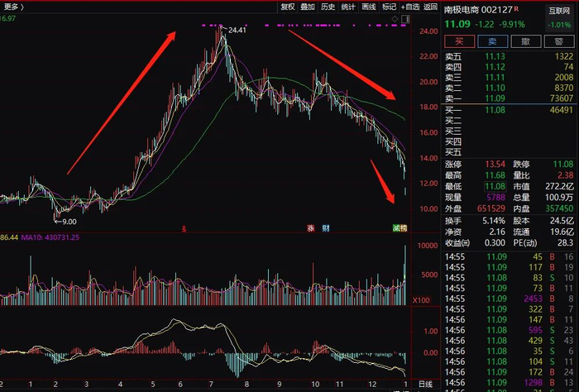Image resolution: width=579 pixels, height=392 pixels.
Task: Select the 卖五 price 11.13
Action: (x=495, y=56)
